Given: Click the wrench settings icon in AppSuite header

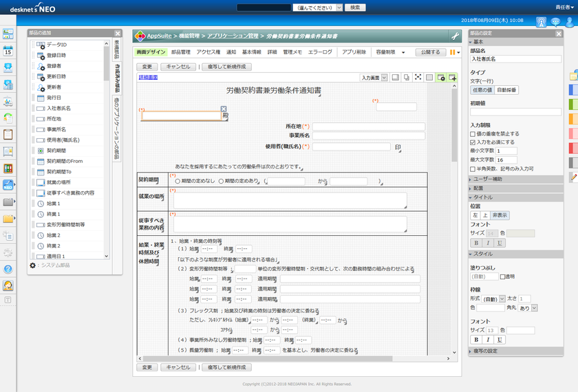Looking at the screenshot, I should pyautogui.click(x=455, y=36).
